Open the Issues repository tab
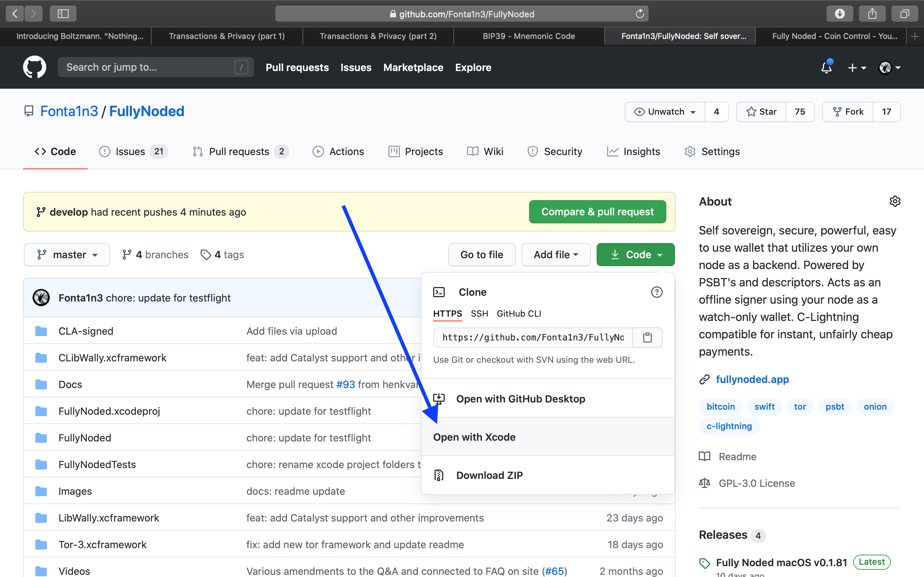 [x=131, y=151]
